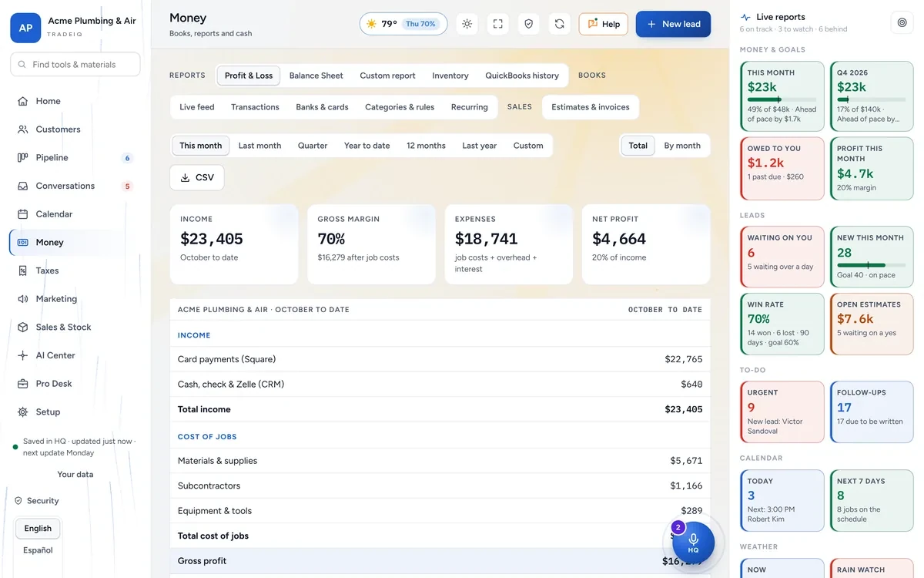The width and height of the screenshot is (924, 578).
Task: Open the Transactions tab
Action: [255, 107]
